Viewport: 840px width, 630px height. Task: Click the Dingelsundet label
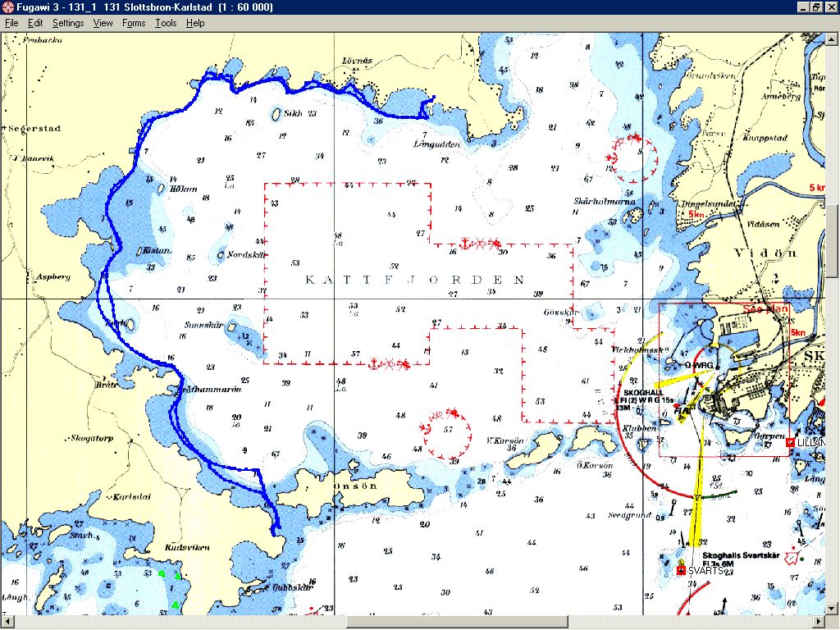(x=710, y=204)
